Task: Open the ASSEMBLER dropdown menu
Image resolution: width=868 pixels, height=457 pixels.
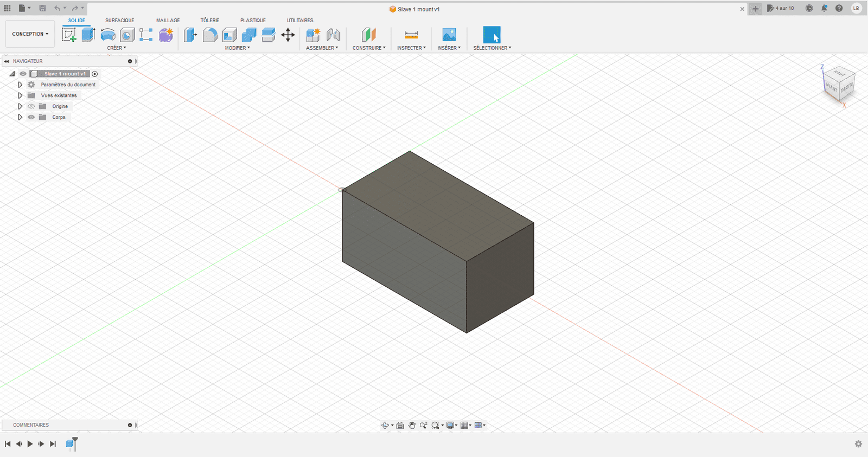Action: [322, 48]
